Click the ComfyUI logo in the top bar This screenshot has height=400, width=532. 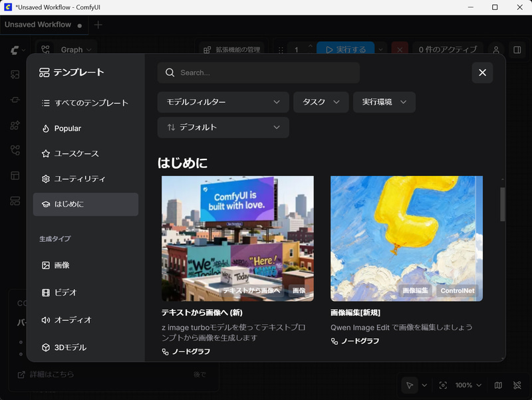pos(13,49)
